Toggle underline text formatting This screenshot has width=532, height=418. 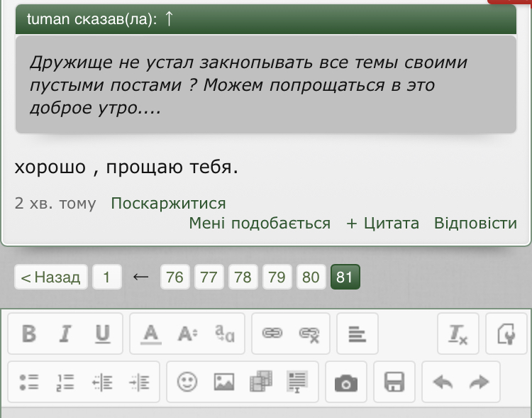coord(103,334)
